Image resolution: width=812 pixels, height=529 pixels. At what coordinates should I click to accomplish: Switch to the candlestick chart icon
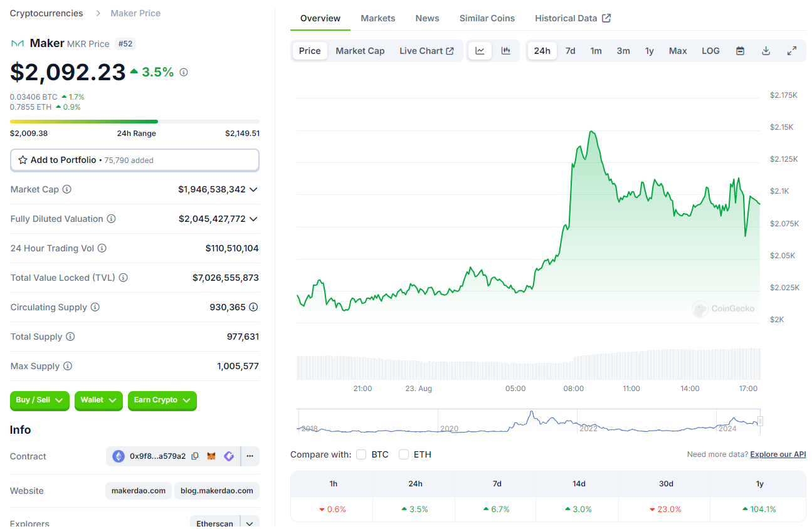point(506,51)
